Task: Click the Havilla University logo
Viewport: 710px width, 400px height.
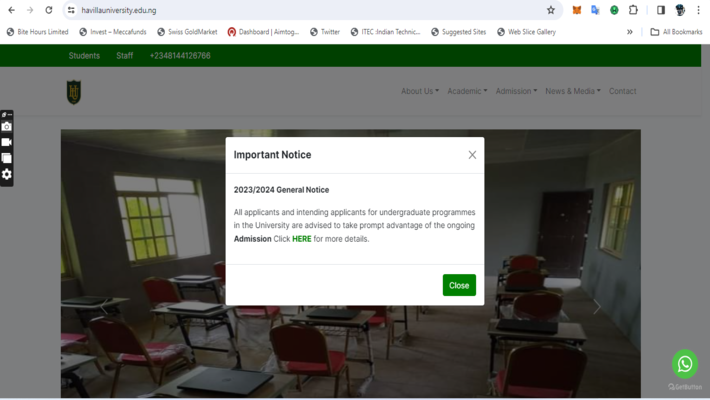Action: pos(73,92)
